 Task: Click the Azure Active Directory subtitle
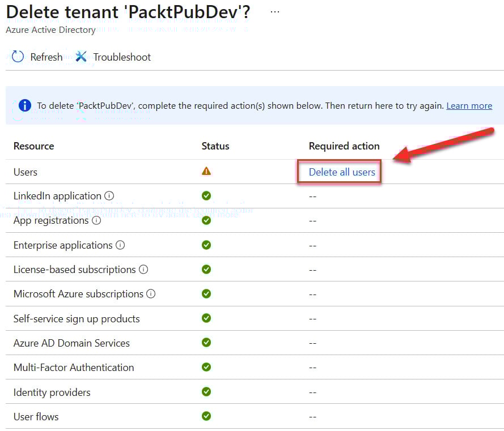point(50,30)
